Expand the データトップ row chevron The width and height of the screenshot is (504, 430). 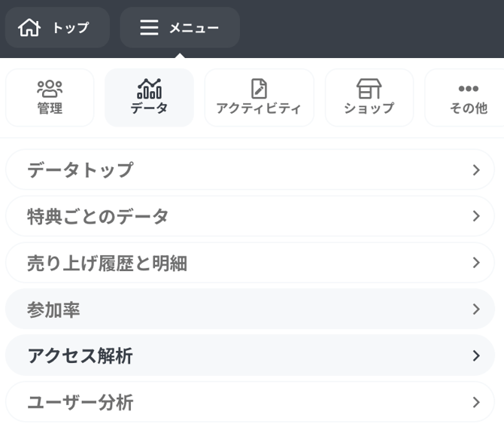(475, 170)
